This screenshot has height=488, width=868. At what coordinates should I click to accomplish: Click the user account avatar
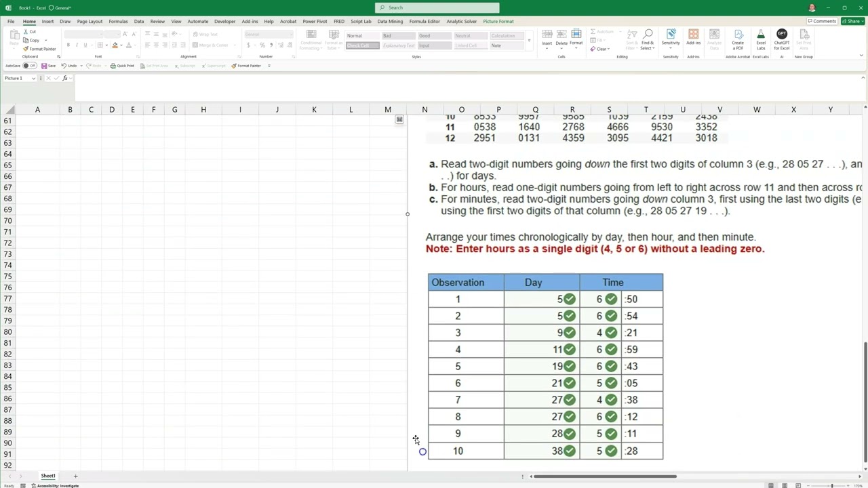tap(812, 7)
